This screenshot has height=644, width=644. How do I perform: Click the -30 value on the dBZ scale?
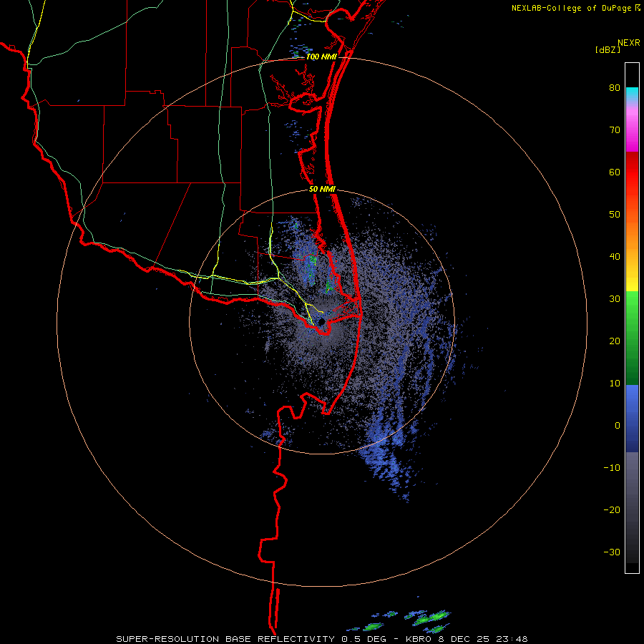click(x=612, y=552)
